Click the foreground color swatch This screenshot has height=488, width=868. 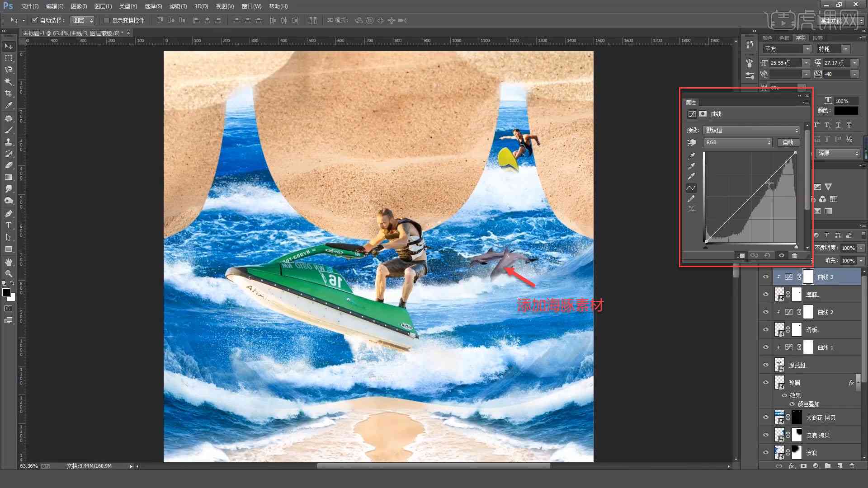pyautogui.click(x=6, y=292)
